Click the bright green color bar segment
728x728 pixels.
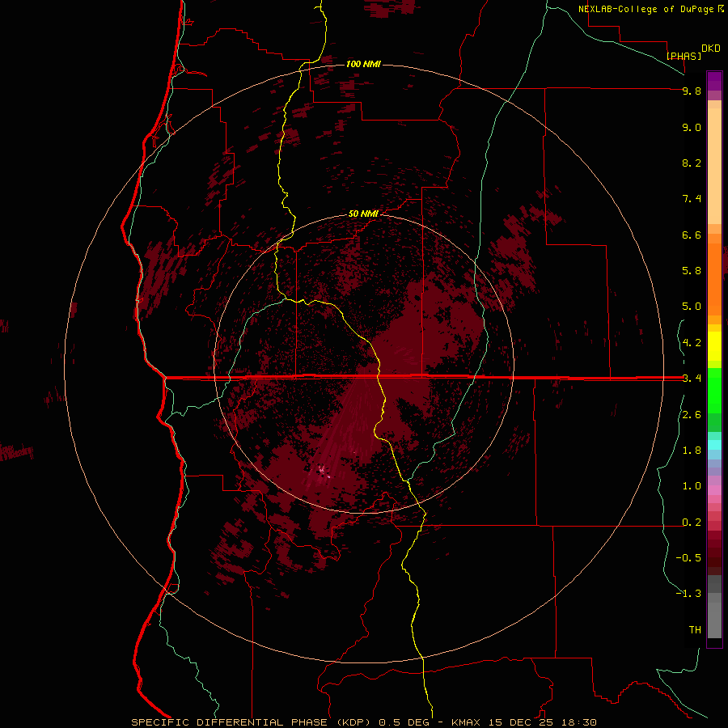[x=714, y=390]
